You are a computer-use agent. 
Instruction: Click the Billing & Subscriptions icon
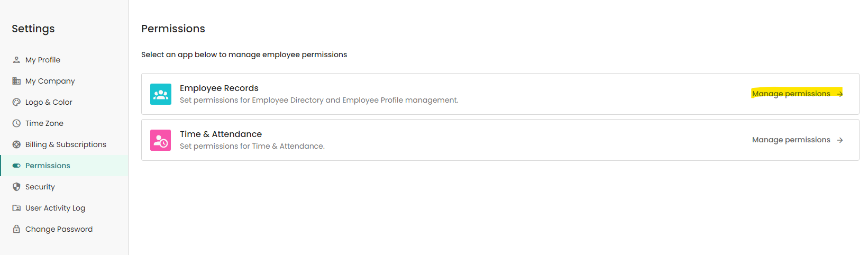[16, 144]
